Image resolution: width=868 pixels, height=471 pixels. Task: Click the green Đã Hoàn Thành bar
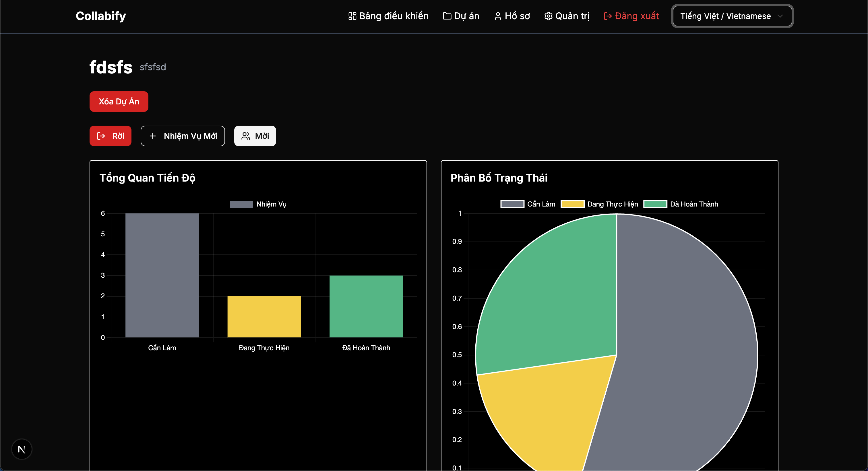366,306
